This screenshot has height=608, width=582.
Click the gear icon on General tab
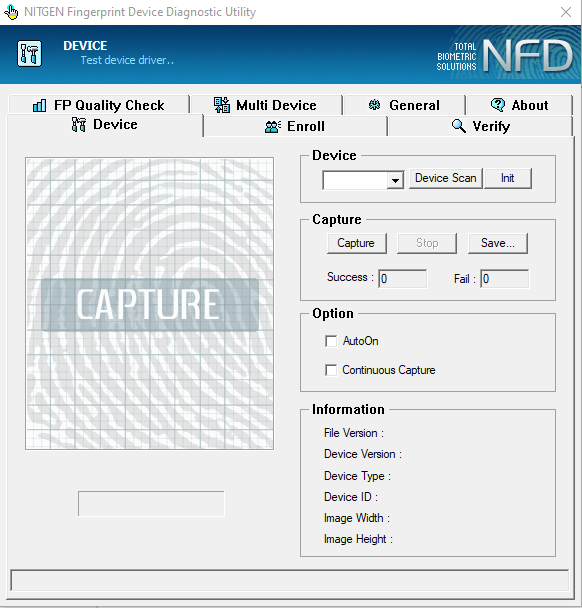coord(374,105)
